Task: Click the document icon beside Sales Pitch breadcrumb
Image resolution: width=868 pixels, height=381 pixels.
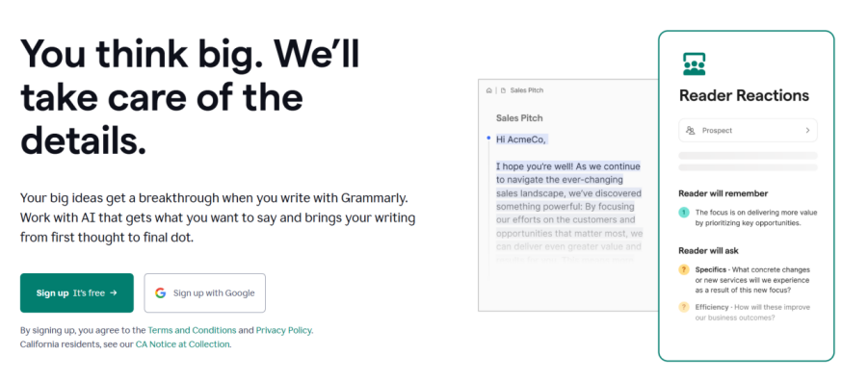Action: click(x=503, y=90)
